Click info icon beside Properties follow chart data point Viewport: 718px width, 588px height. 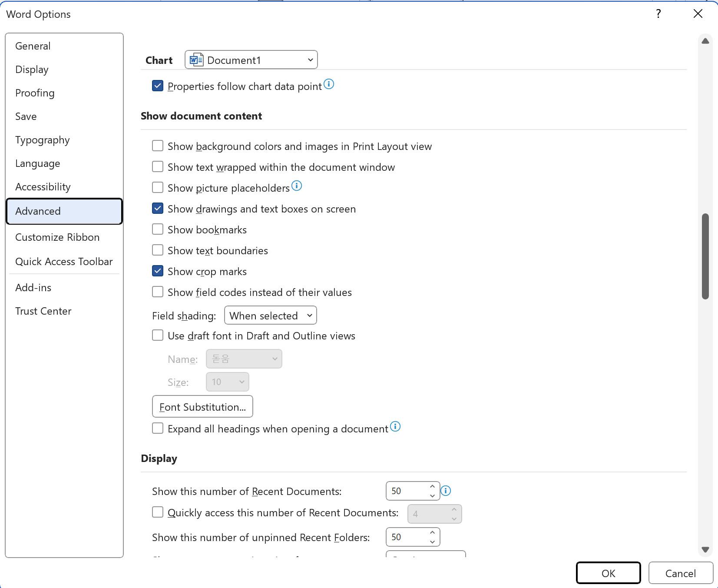coord(329,84)
